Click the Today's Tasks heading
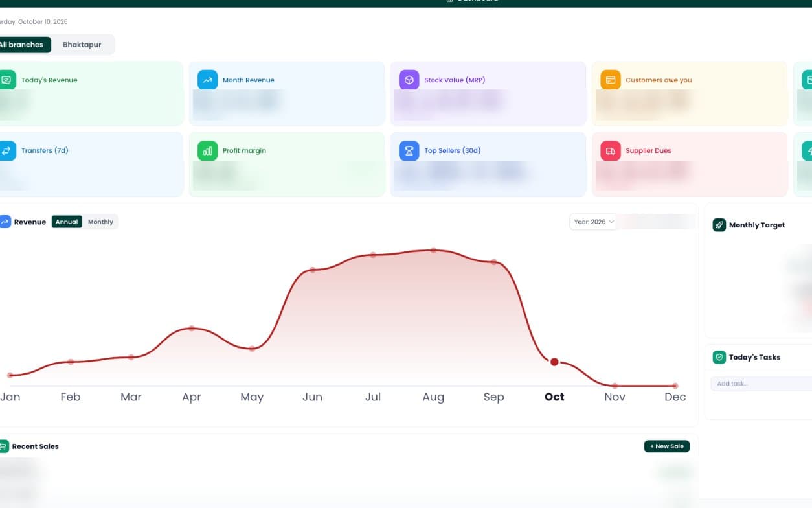The height and width of the screenshot is (508, 812). tap(754, 357)
